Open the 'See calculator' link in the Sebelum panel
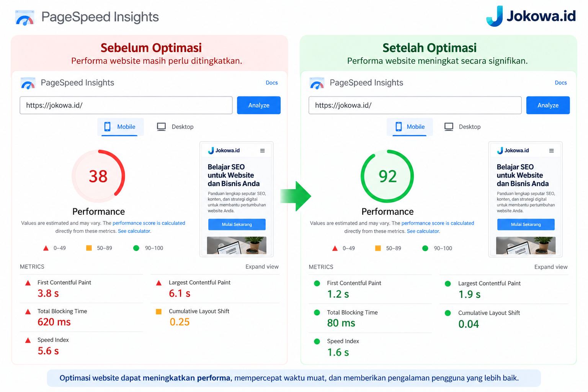588x392 pixels. (134, 231)
